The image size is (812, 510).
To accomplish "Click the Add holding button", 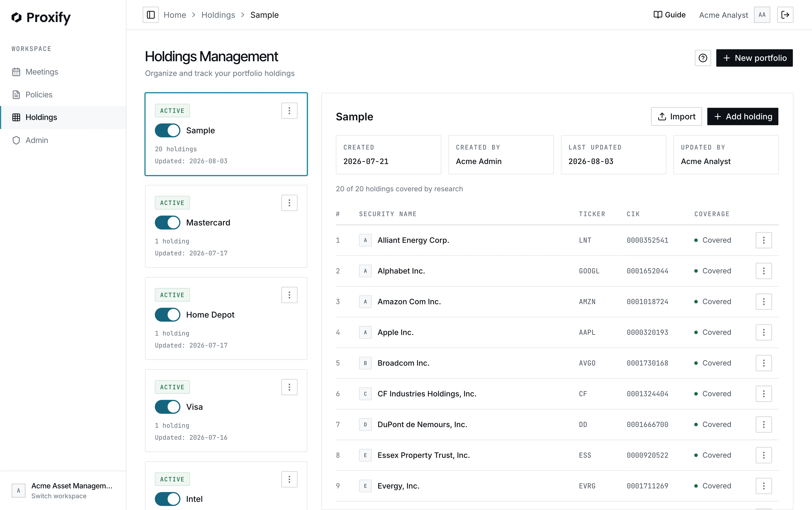I will (x=743, y=116).
